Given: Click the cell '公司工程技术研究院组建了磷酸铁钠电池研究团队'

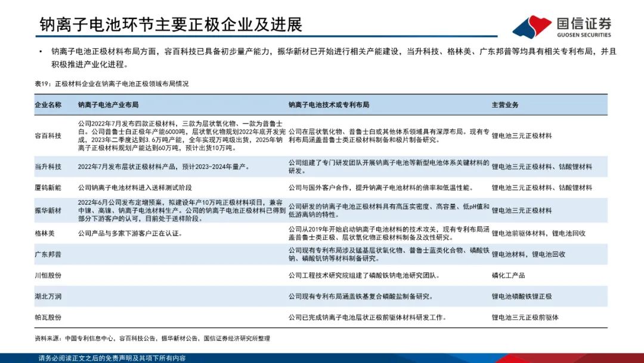Looking at the screenshot, I should coord(364,275).
